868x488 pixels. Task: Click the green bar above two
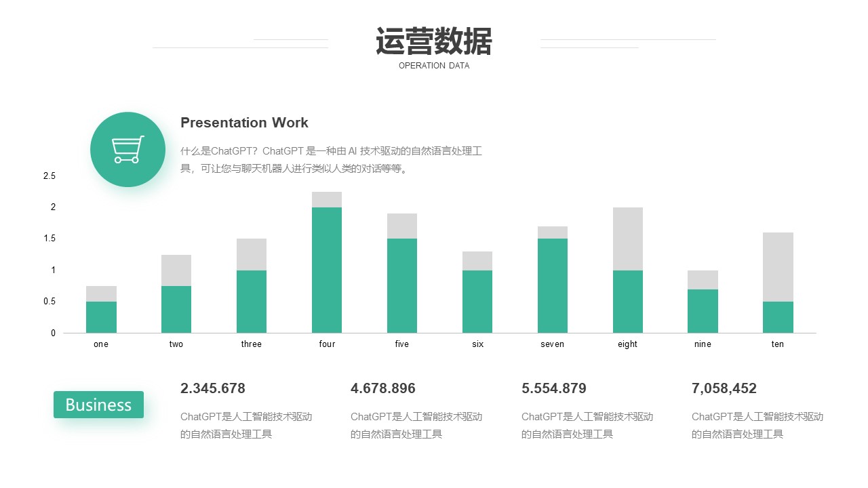point(176,309)
